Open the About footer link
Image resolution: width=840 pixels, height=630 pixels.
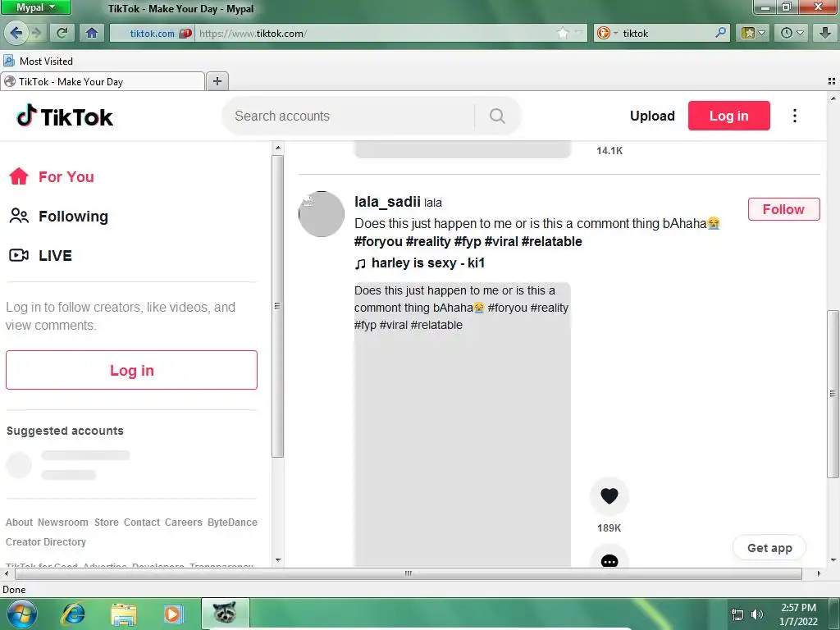(20, 523)
